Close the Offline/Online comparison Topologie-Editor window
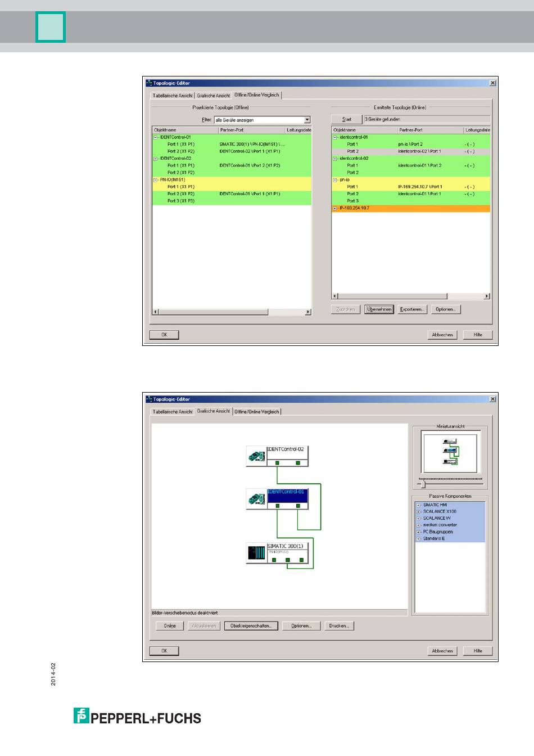 (492, 83)
